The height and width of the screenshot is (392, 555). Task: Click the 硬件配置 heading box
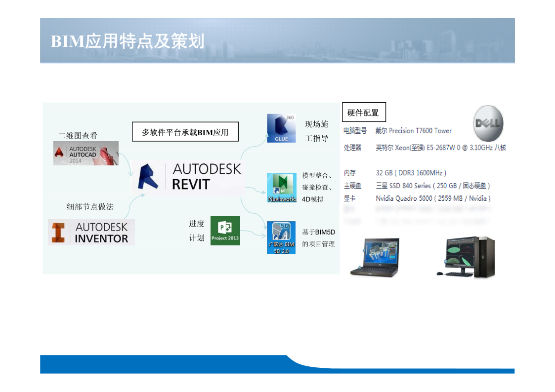pyautogui.click(x=364, y=113)
